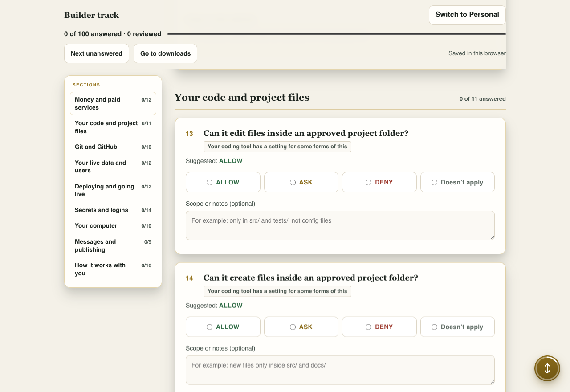The width and height of the screenshot is (570, 392).
Task: Click the '0 of 11 answered' counter
Action: point(483,99)
